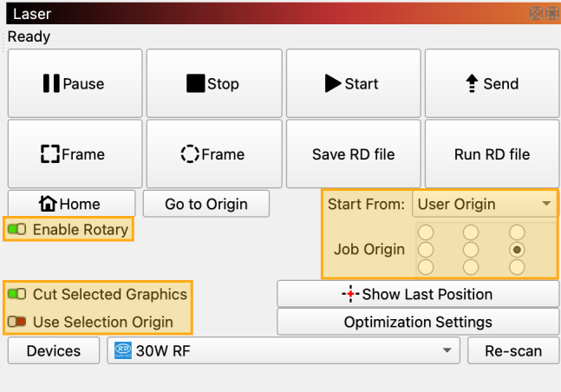Start the laser job
The height and width of the screenshot is (392, 561).
(353, 84)
